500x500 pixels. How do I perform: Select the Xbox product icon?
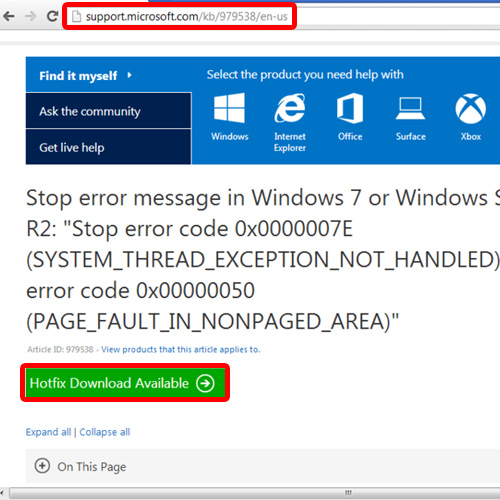471,109
